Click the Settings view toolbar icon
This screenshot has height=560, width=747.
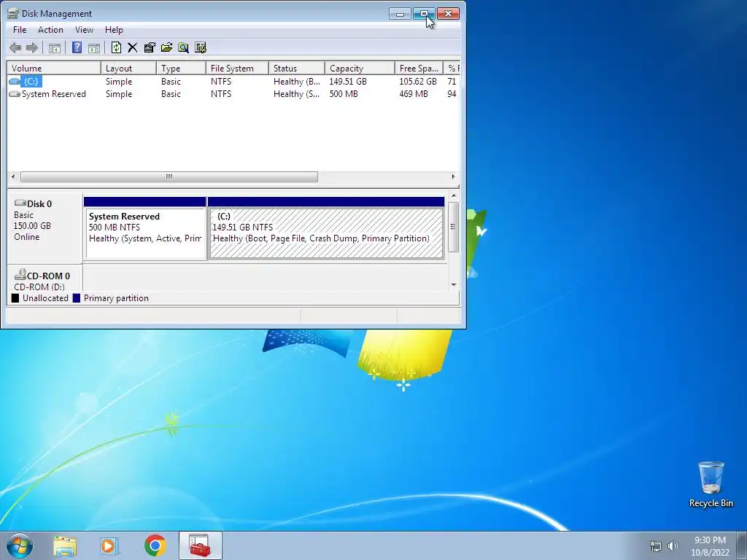pos(201,47)
